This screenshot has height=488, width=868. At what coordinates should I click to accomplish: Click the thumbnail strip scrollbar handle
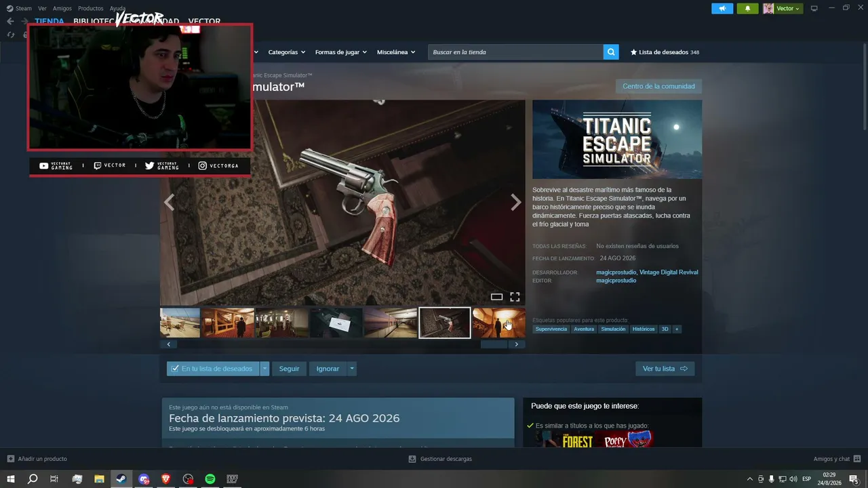pyautogui.click(x=494, y=344)
